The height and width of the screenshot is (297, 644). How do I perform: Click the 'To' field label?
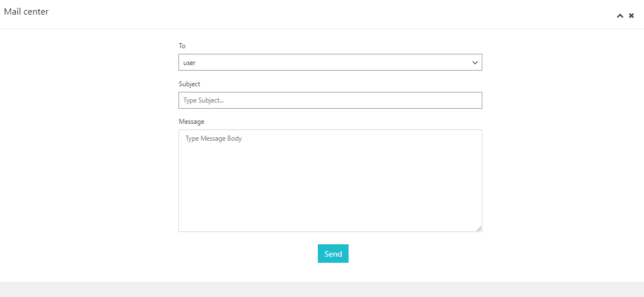[x=182, y=46]
